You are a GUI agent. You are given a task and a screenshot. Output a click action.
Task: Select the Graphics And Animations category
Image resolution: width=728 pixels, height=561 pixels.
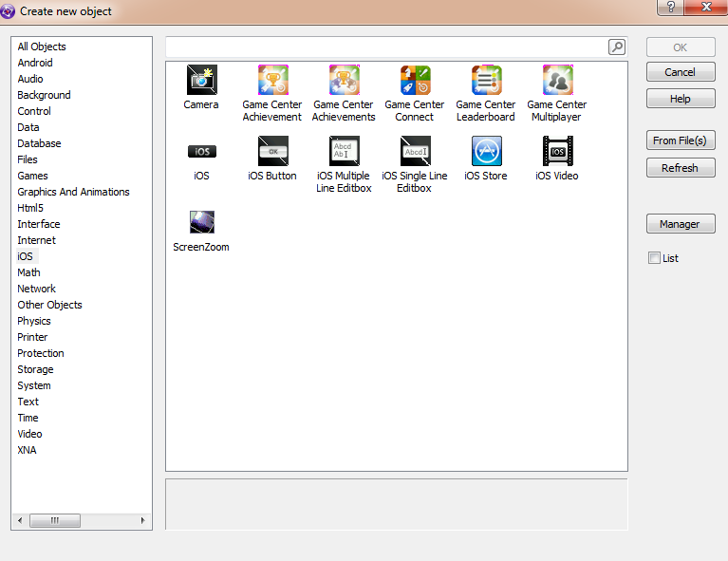(73, 192)
